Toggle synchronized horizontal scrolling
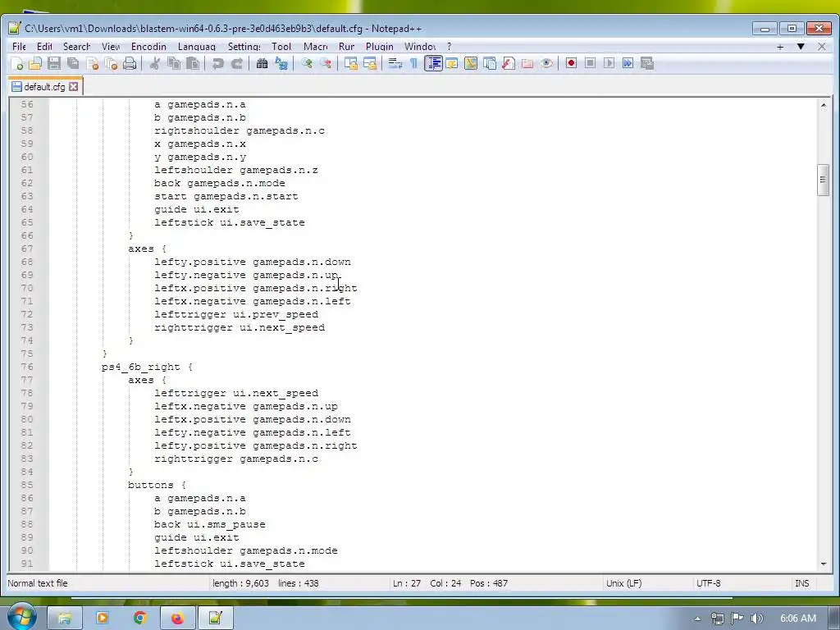 (x=370, y=64)
